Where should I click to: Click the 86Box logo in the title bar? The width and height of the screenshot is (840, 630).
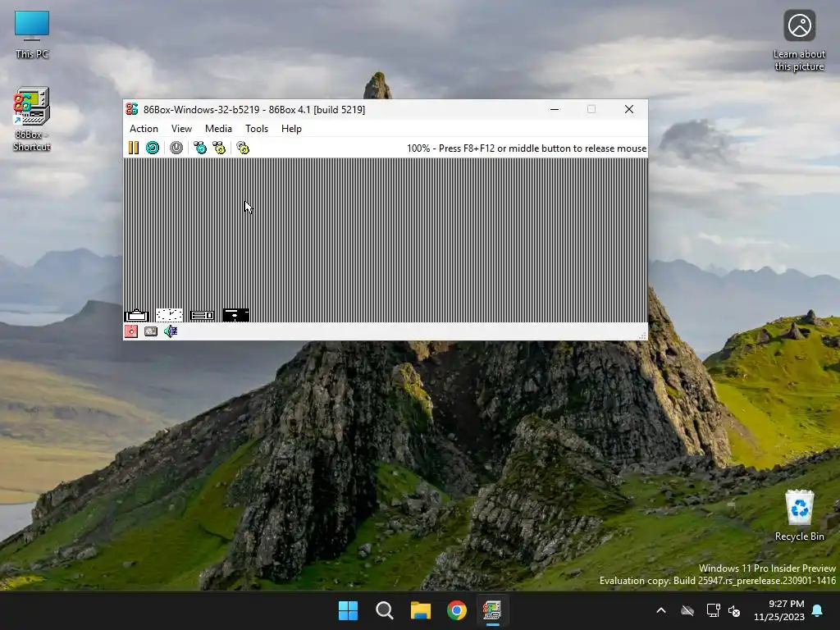pos(132,109)
